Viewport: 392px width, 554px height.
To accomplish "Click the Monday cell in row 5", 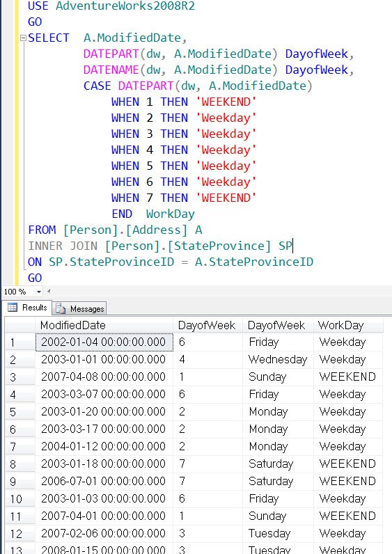I will pos(279,411).
